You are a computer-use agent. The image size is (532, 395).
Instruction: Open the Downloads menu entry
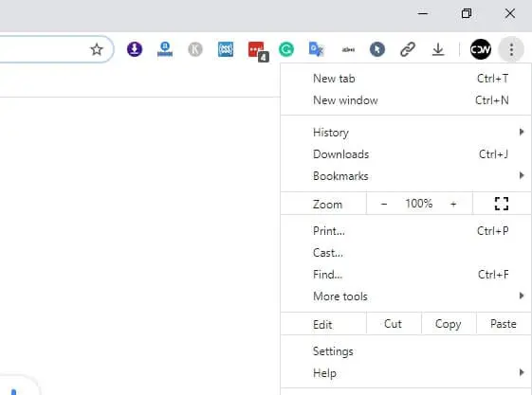click(406, 154)
